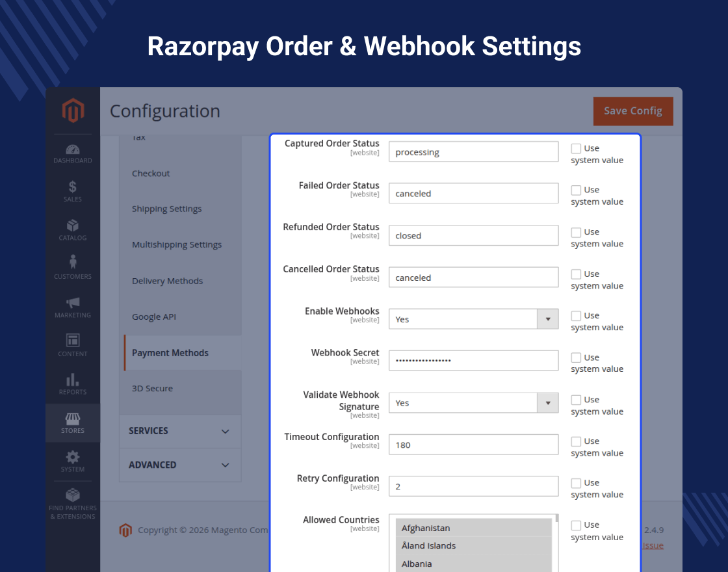Open the Reports bar chart icon

(x=73, y=380)
